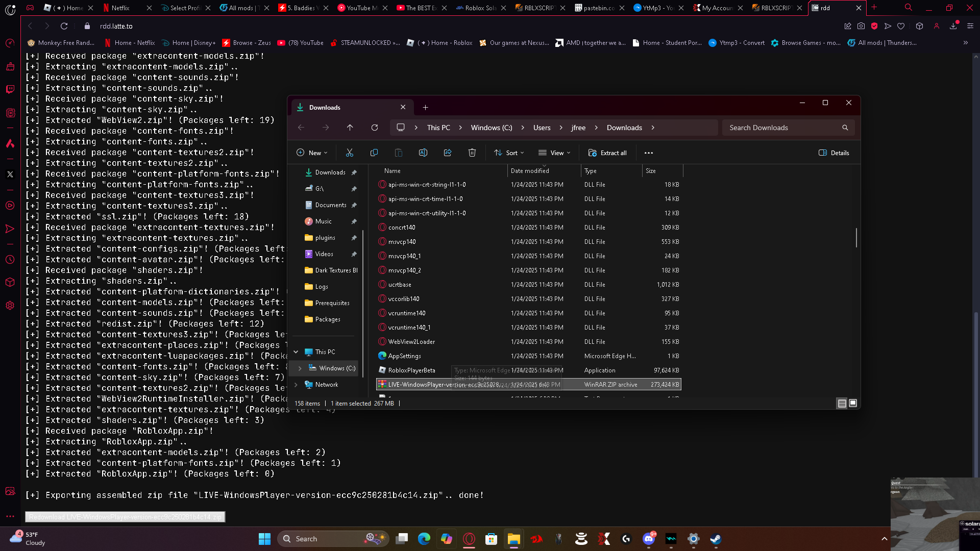Open the See more ellipsis menu
This screenshot has width=980, height=551.
649,153
